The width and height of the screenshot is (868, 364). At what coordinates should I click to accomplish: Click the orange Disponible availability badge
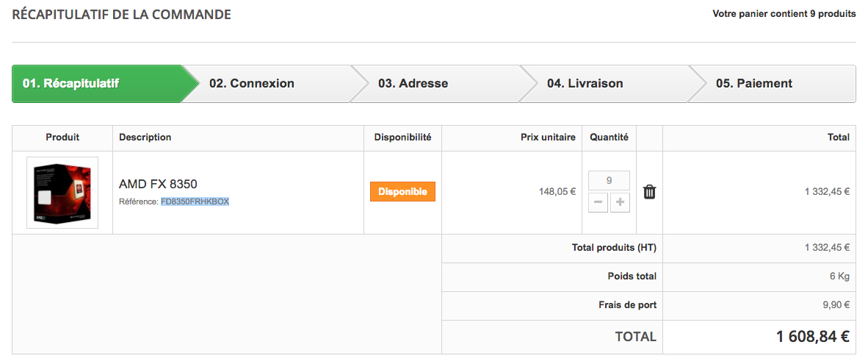[x=402, y=192]
